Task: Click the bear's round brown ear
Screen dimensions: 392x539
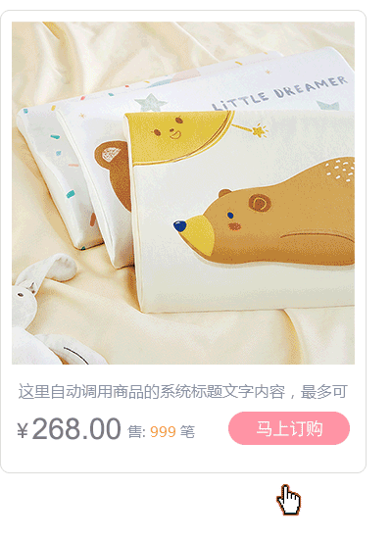Action: point(260,203)
